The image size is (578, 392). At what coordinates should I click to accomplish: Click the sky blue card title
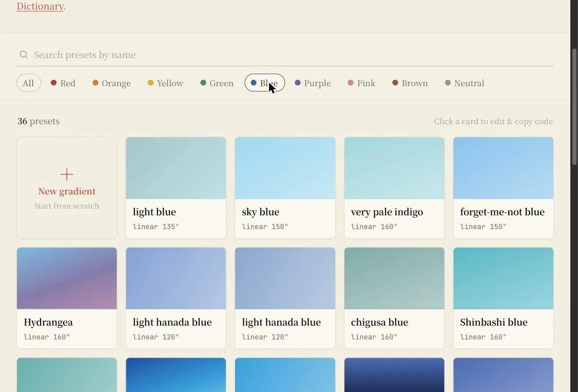[x=261, y=212]
